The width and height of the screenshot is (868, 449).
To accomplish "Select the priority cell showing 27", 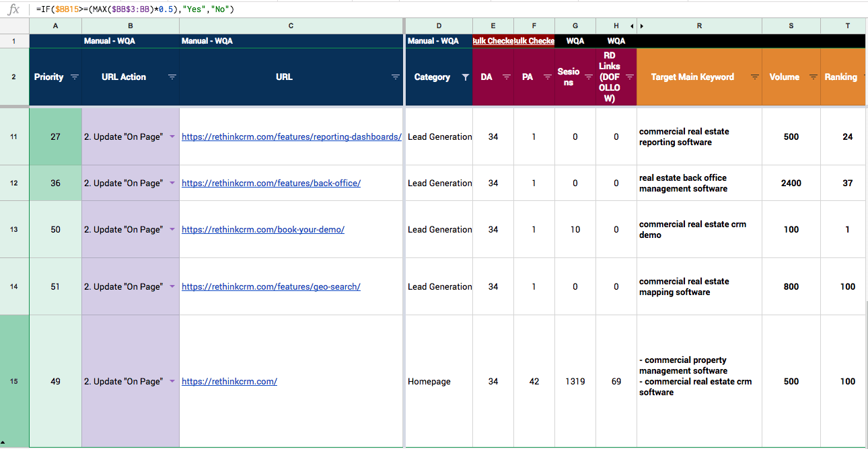I will pyautogui.click(x=55, y=136).
